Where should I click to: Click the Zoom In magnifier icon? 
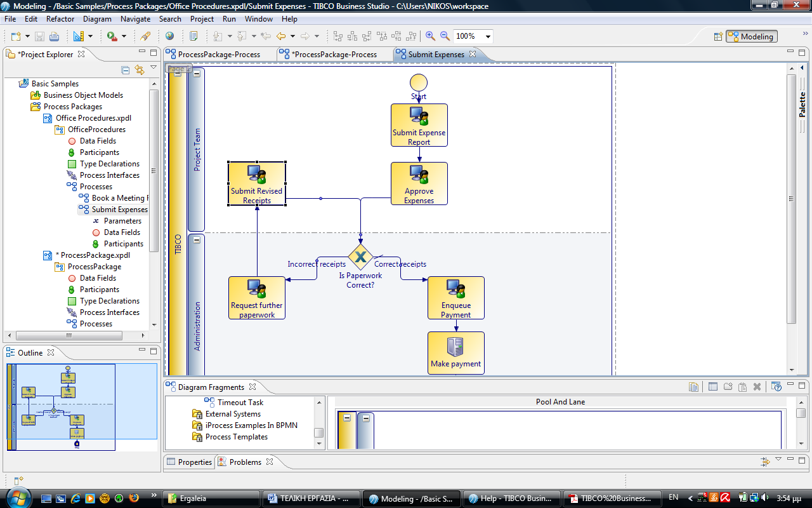pos(430,36)
